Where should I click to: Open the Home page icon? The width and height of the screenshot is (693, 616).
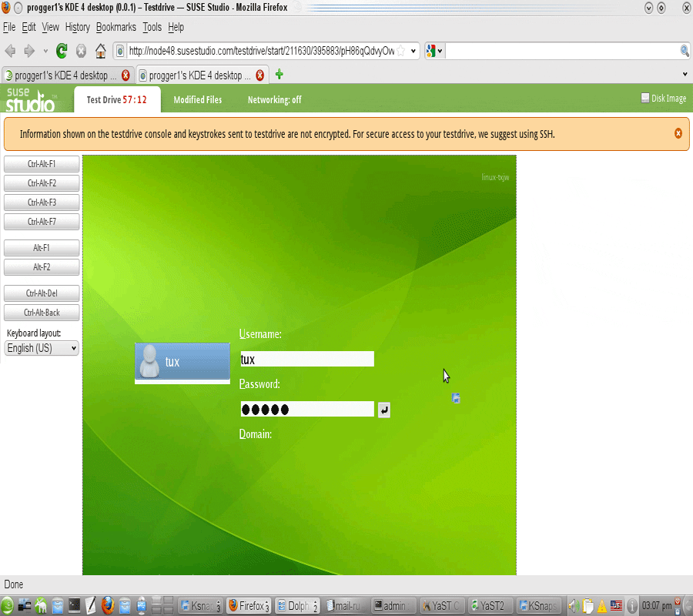[101, 52]
